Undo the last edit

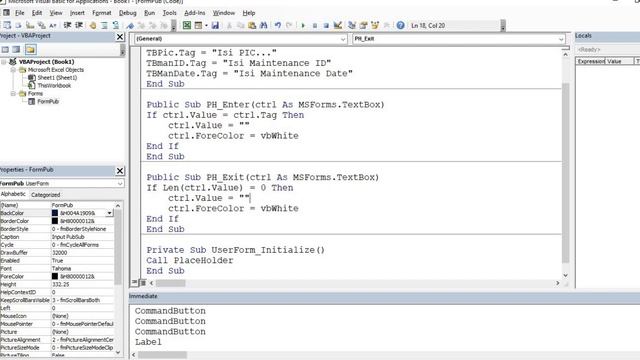(278, 25)
